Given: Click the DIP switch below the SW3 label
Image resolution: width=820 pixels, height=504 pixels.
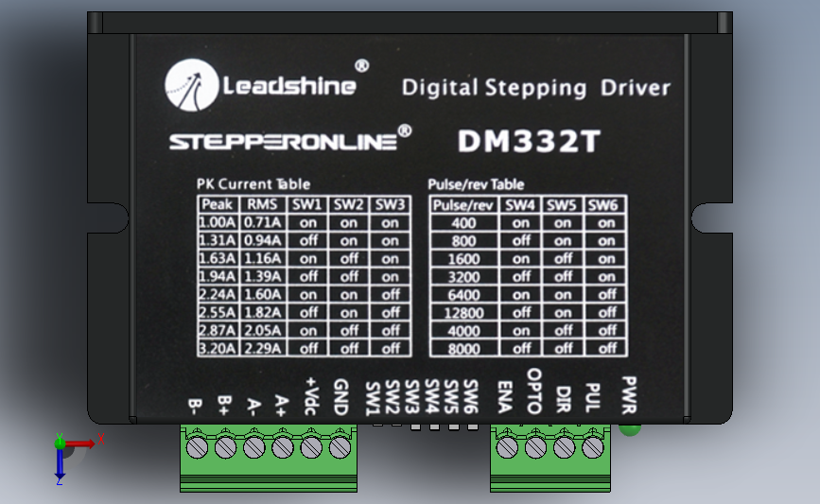Looking at the screenshot, I should (x=415, y=426).
